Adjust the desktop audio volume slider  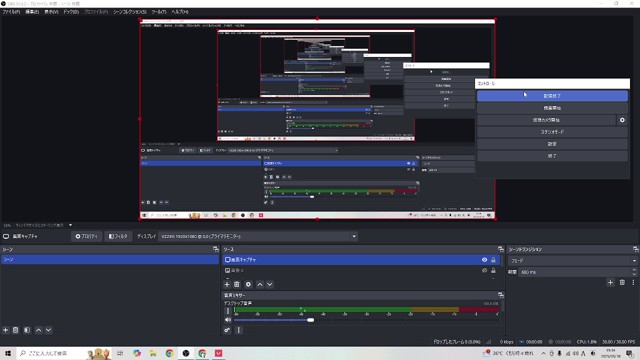point(271,320)
